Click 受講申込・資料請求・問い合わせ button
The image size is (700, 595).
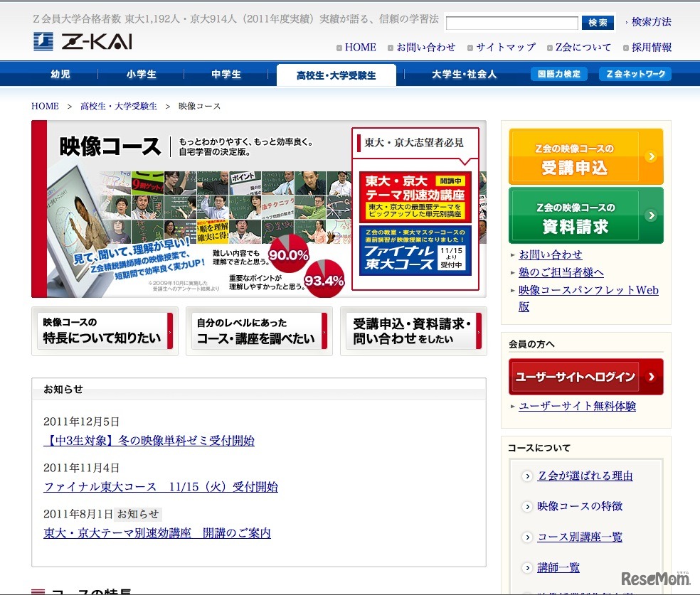[413, 331]
